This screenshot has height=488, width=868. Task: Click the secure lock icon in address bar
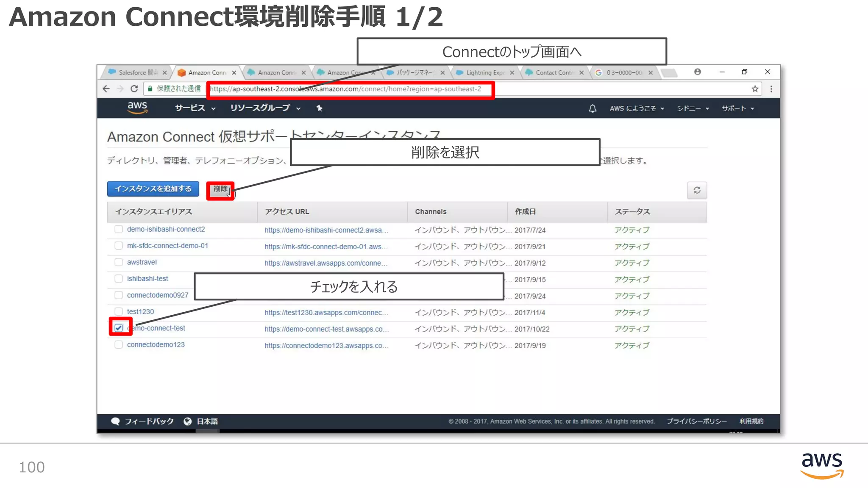click(150, 89)
